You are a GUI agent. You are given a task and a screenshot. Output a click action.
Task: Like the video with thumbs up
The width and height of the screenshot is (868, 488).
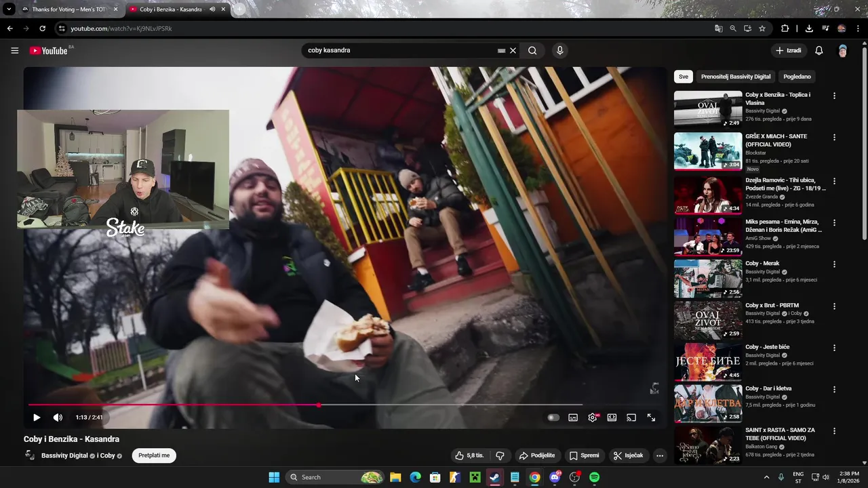pos(469,455)
